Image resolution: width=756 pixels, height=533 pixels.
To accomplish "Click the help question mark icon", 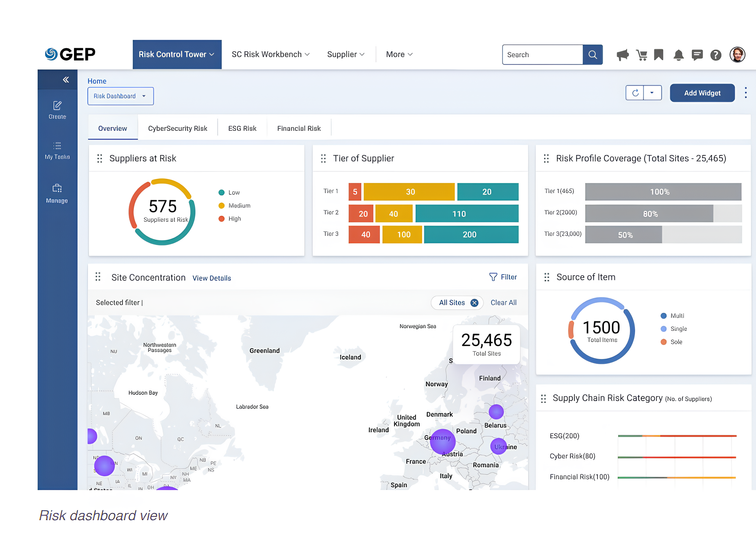I will tap(715, 55).
